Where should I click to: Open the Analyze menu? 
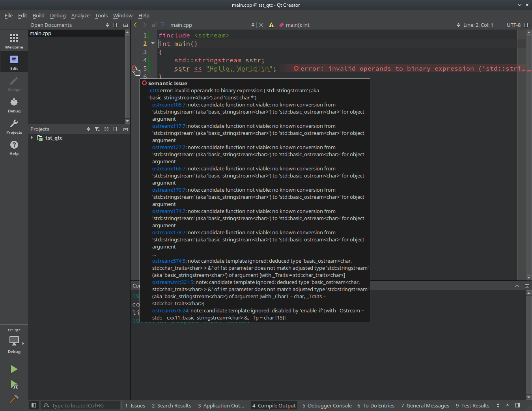(80, 15)
